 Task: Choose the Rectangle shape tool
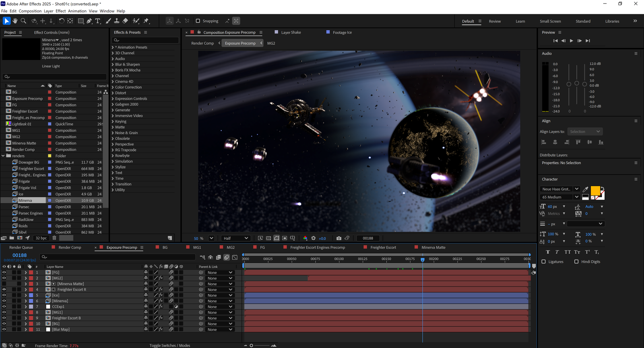80,21
